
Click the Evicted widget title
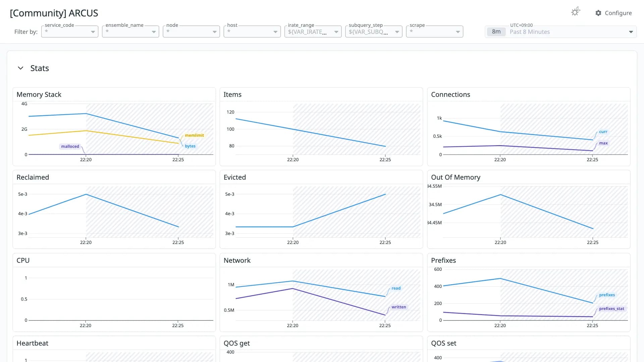pyautogui.click(x=235, y=177)
